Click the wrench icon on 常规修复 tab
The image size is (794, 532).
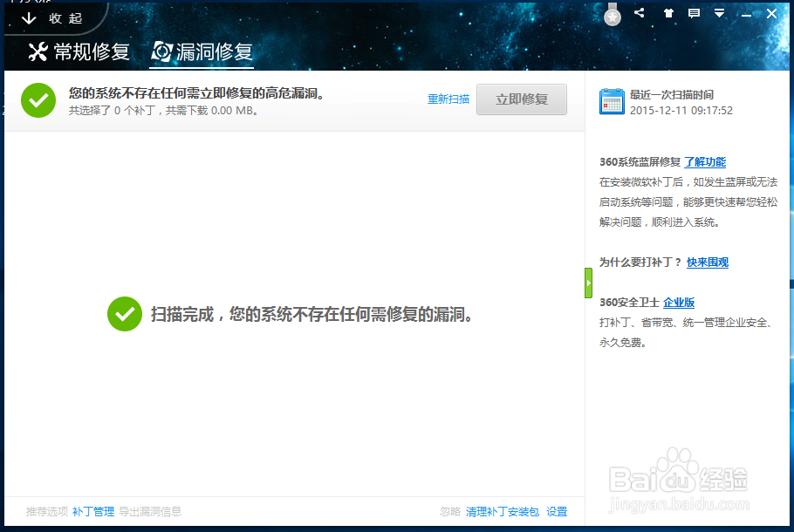pyautogui.click(x=38, y=51)
